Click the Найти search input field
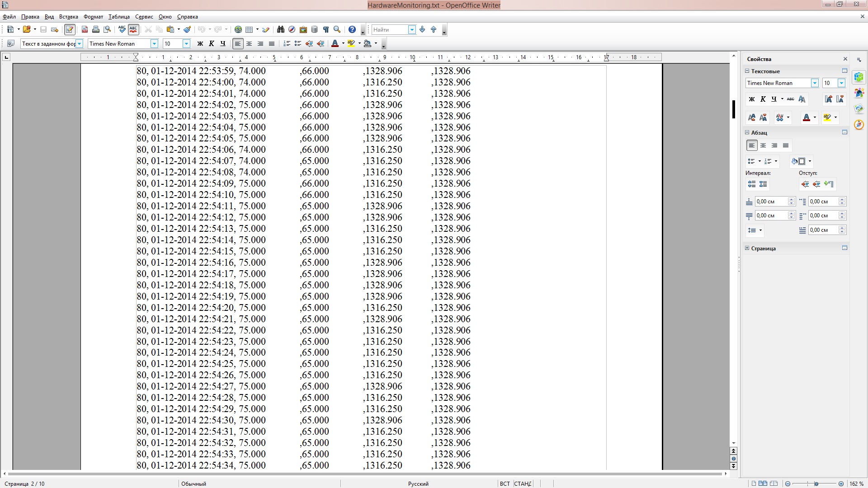868x488 pixels. pos(390,30)
